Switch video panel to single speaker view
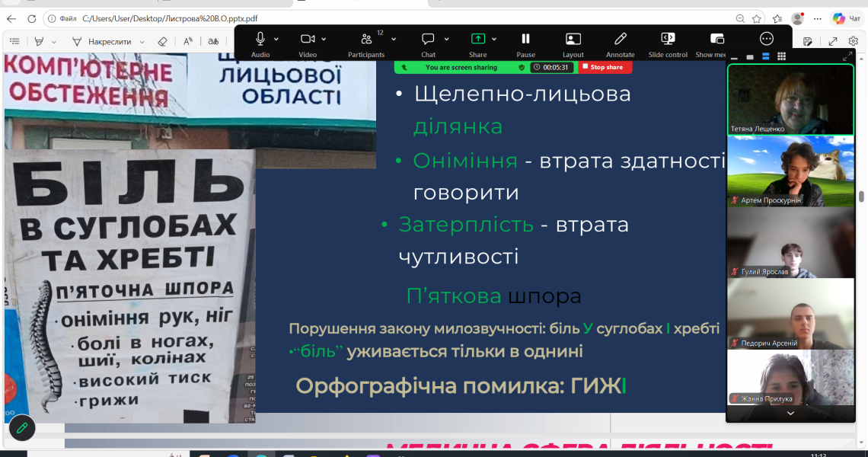Screen dimensions: 868x457 point(749,57)
